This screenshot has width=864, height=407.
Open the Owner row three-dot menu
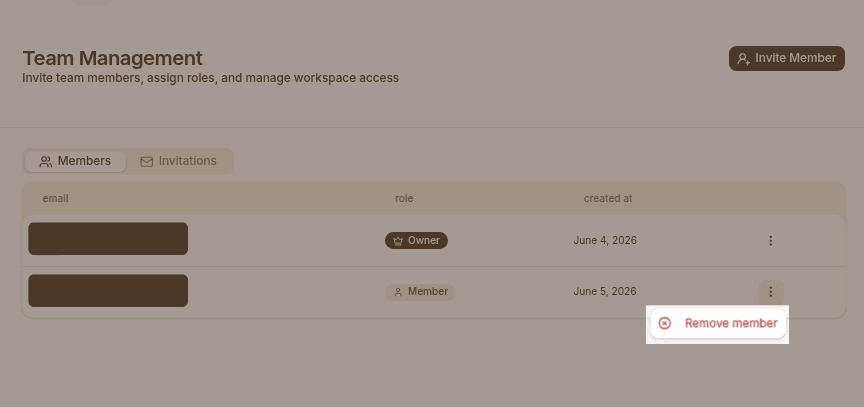[770, 241]
